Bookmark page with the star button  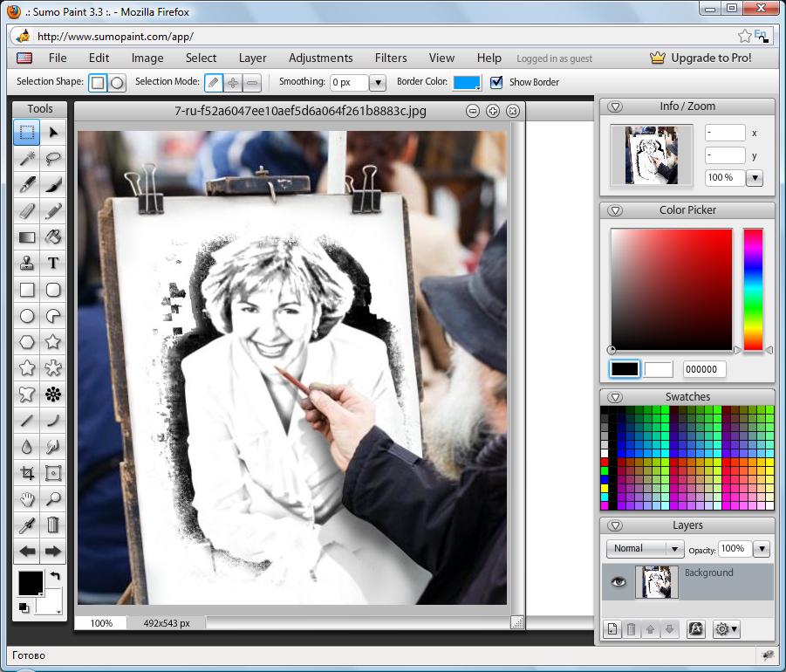pos(744,36)
